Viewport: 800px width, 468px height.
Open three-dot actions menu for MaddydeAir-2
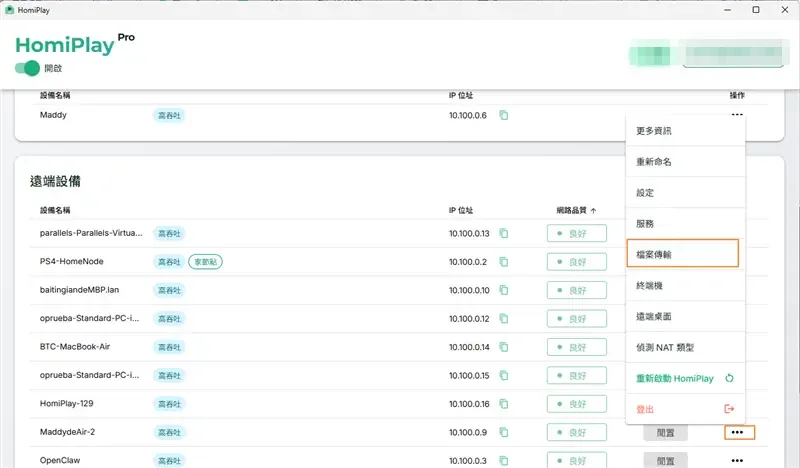tap(739, 432)
